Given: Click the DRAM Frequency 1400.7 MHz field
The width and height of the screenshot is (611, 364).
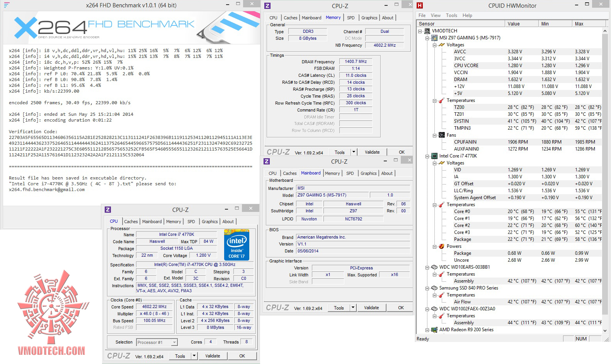Looking at the screenshot, I should point(356,61).
